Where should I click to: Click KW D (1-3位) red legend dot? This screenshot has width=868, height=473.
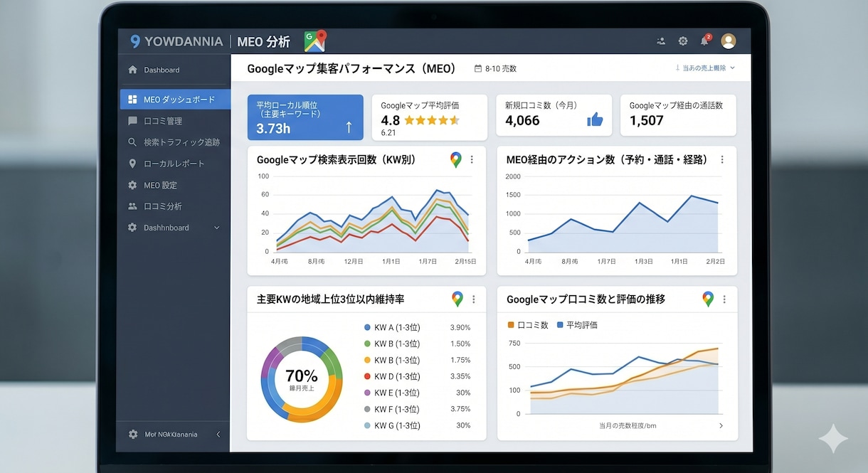click(367, 376)
